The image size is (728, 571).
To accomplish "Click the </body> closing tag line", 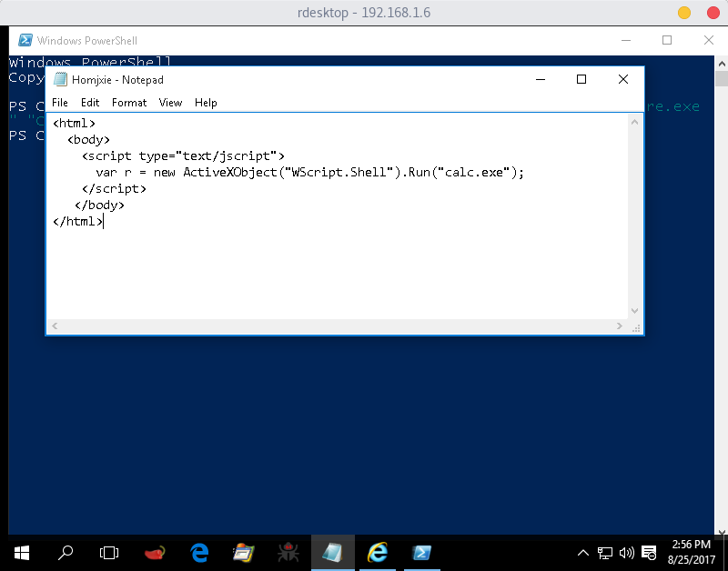I will (99, 205).
